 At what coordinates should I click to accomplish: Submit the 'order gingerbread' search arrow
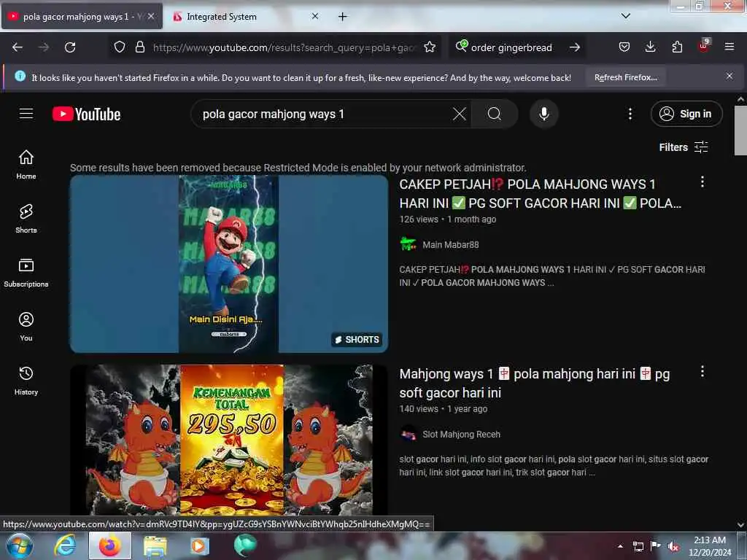pos(575,47)
